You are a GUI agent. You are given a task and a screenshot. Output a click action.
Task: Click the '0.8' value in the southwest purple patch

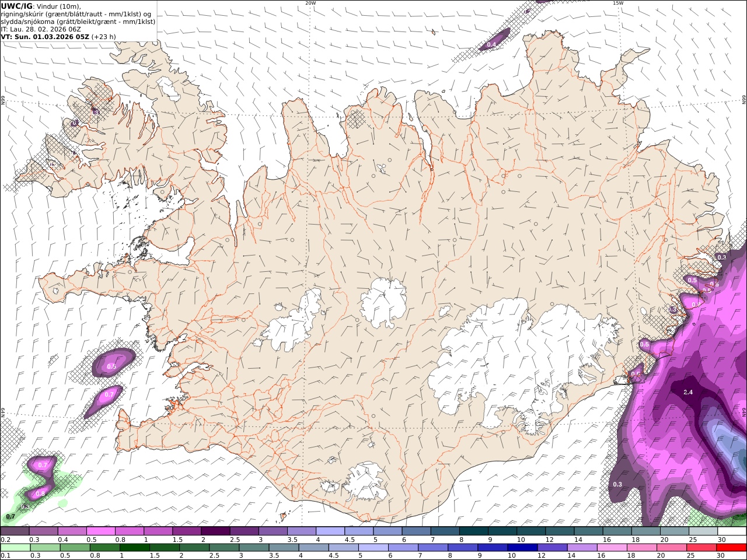[40, 494]
